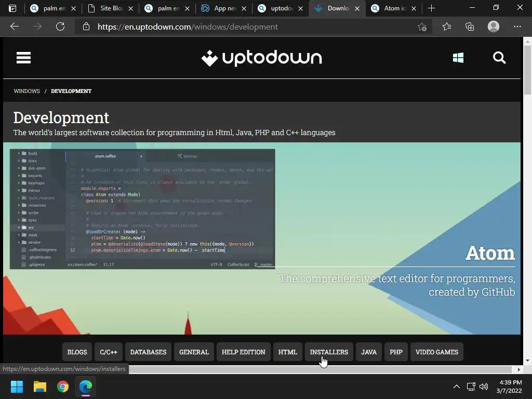Open browser Collections
Image resolution: width=532 pixels, height=399 pixels.
tap(470, 26)
